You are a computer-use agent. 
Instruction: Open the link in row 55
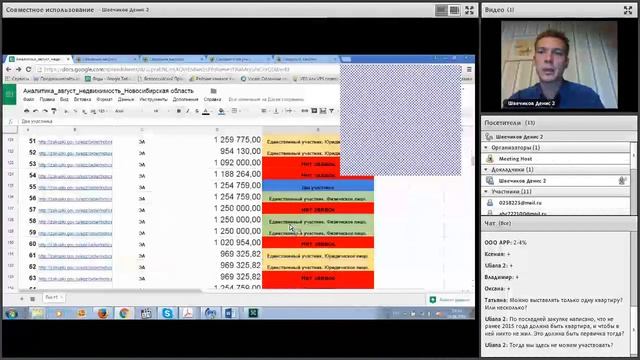click(75, 187)
